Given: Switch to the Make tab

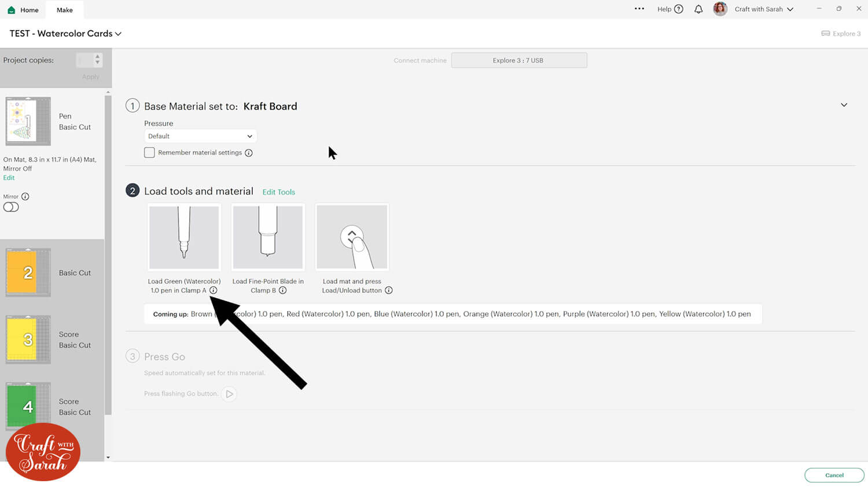Looking at the screenshot, I should pyautogui.click(x=65, y=10).
